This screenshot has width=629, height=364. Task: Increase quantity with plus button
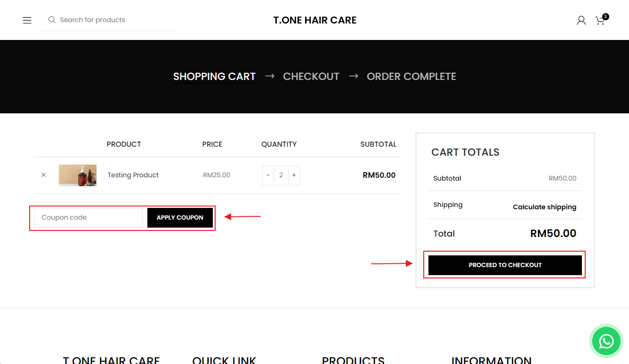click(x=294, y=175)
